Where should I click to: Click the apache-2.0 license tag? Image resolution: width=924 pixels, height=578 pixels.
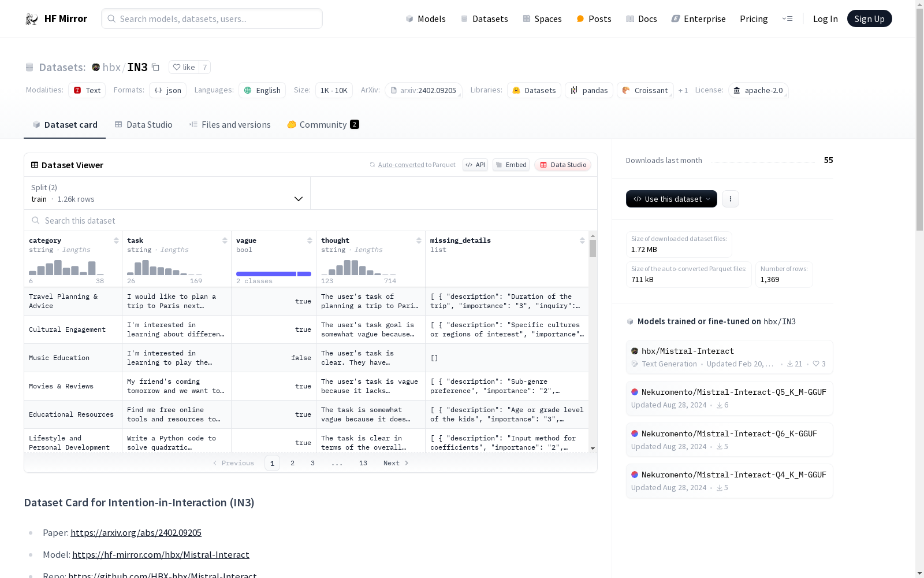point(758,90)
